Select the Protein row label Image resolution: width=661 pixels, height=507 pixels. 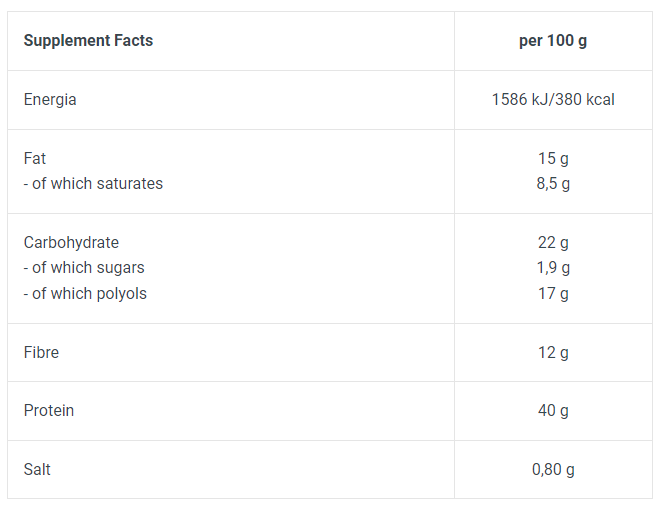[x=49, y=410]
